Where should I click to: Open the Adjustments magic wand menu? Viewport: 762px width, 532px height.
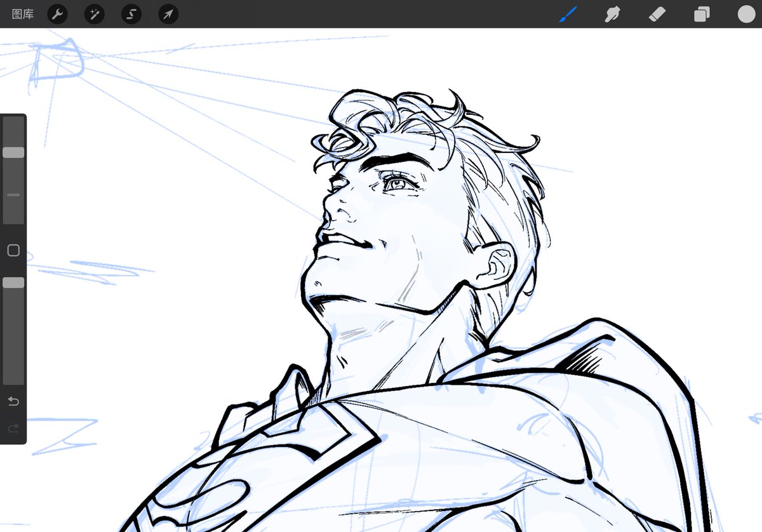tap(95, 14)
